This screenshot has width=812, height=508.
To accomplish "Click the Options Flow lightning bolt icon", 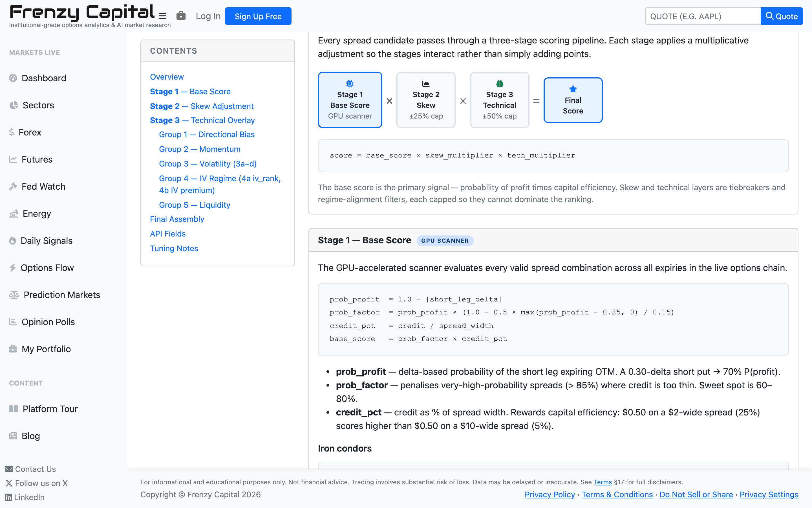I will 12,268.
